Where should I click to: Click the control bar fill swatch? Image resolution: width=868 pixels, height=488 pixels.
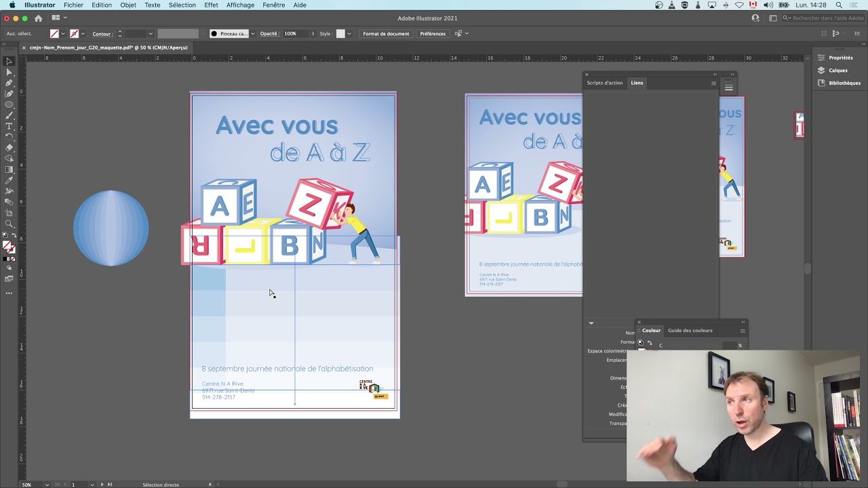pyautogui.click(x=54, y=33)
